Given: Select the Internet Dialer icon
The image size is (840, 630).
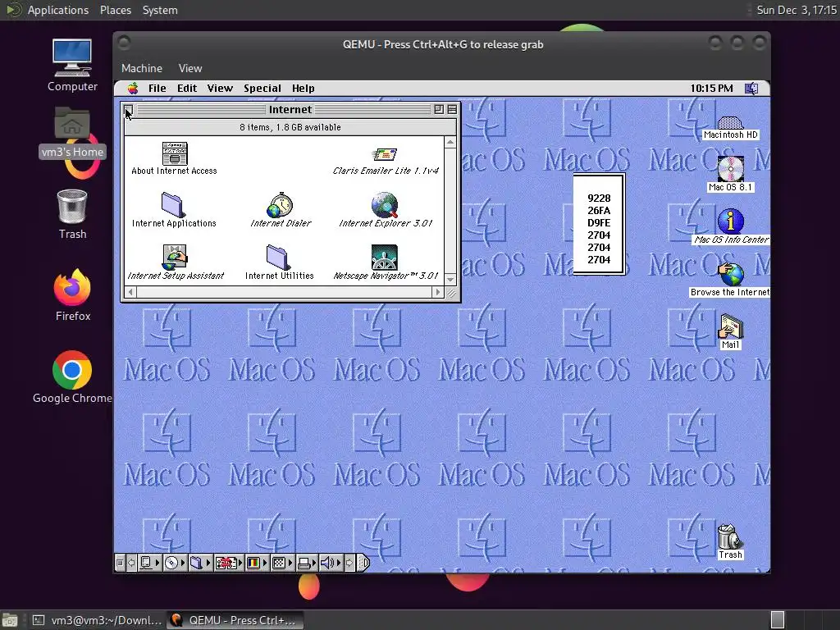Looking at the screenshot, I should pyautogui.click(x=281, y=205).
